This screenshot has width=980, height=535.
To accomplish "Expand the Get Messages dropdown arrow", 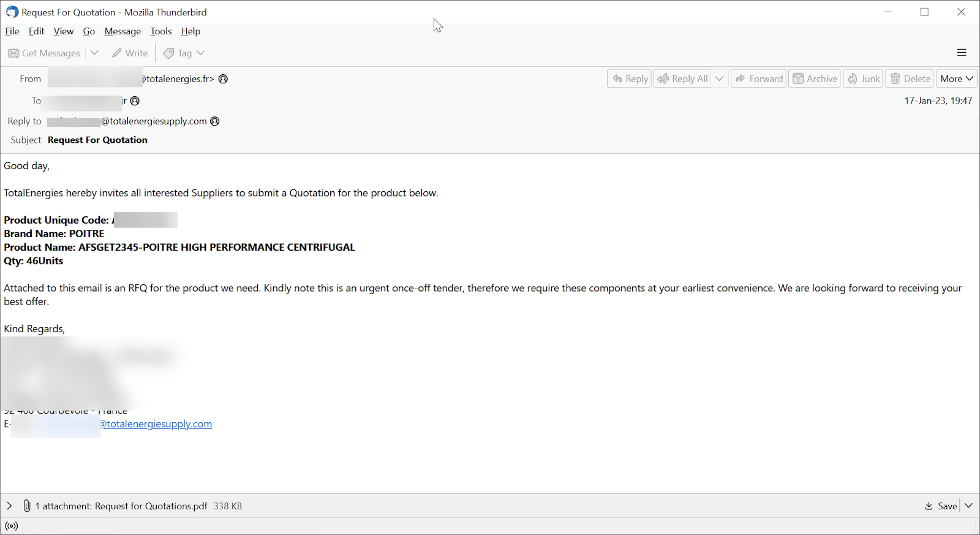I will (x=94, y=53).
